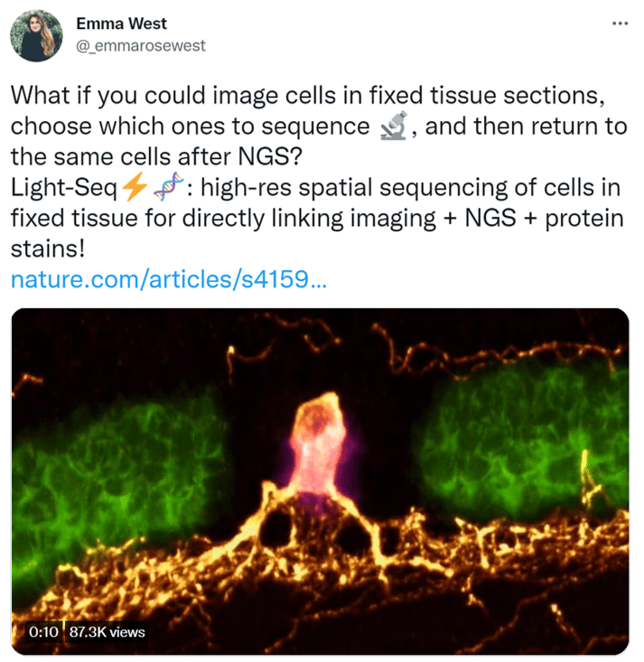Click the left green cell cluster in video

(117, 452)
